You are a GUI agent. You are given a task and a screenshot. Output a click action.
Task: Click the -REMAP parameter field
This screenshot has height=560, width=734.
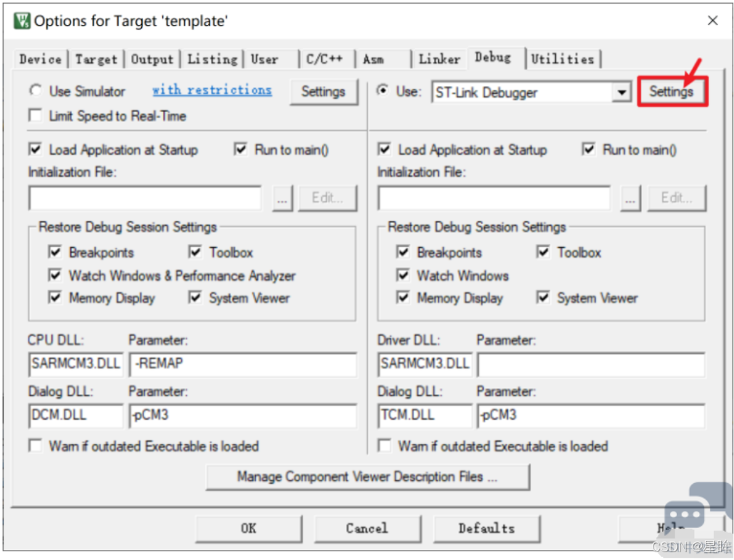(243, 364)
